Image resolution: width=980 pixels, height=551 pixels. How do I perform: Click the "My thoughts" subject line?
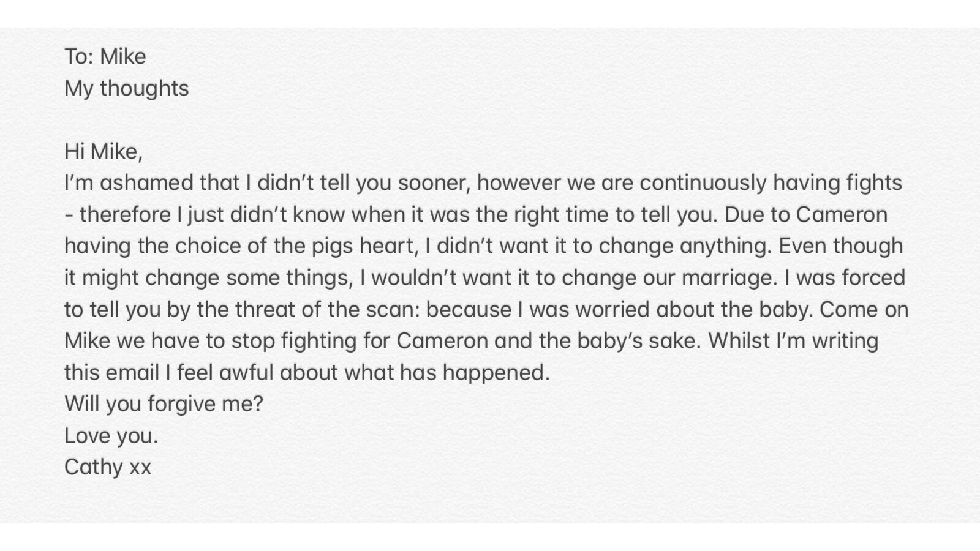pos(126,89)
